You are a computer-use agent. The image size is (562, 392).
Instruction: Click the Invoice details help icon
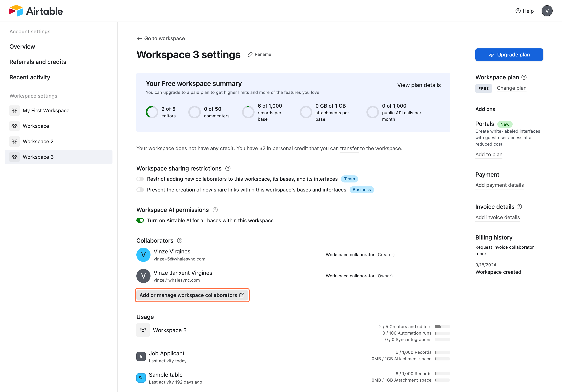pos(519,207)
